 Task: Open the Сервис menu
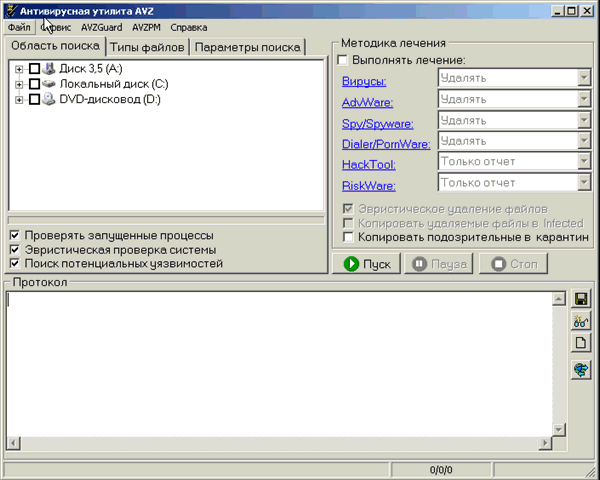click(x=56, y=28)
